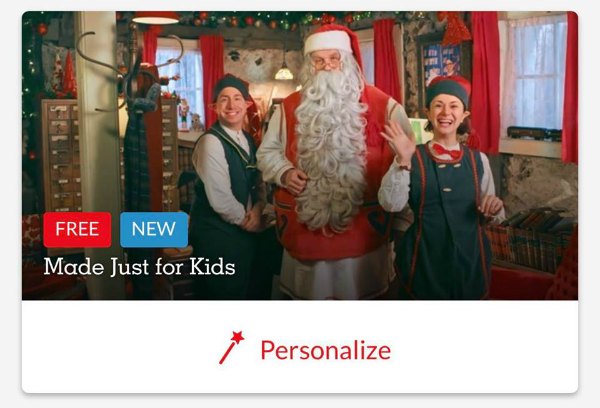Screen dimensions: 600x408
Task: Tap the Personalize button label
Action: coord(326,350)
